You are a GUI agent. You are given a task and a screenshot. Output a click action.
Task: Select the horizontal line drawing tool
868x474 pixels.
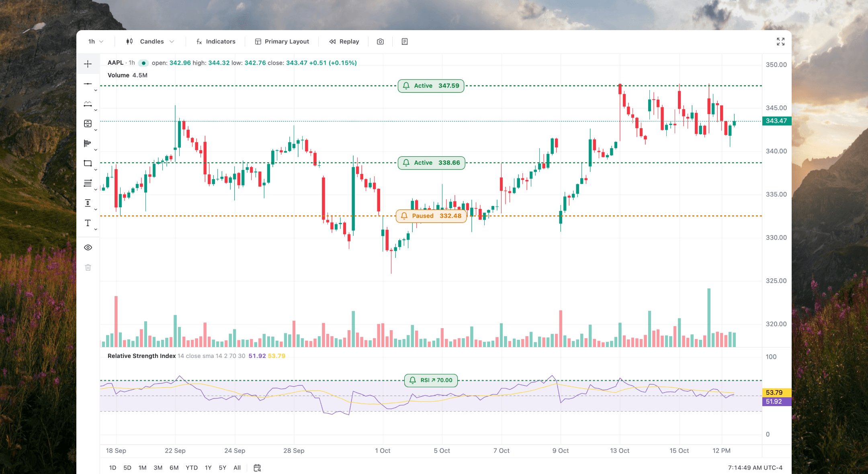pos(88,84)
